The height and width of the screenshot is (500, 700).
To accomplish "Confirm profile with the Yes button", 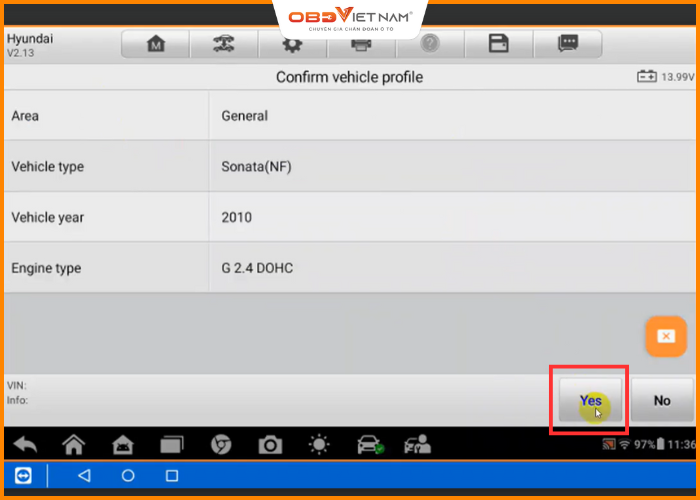I will 590,400.
